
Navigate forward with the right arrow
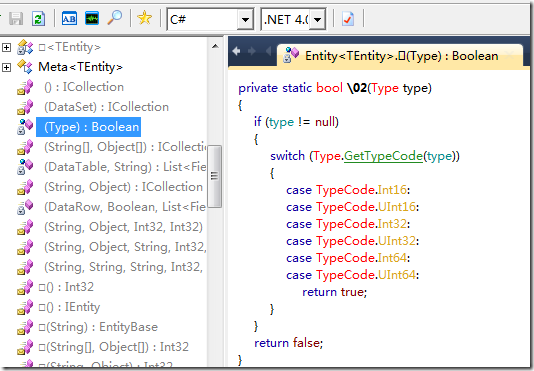point(252,51)
